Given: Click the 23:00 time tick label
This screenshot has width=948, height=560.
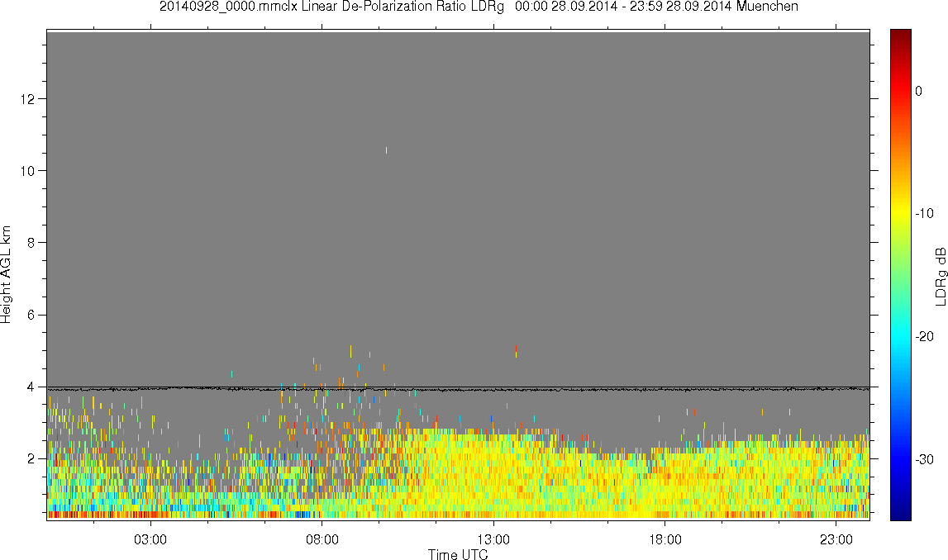Looking at the screenshot, I should tap(836, 539).
